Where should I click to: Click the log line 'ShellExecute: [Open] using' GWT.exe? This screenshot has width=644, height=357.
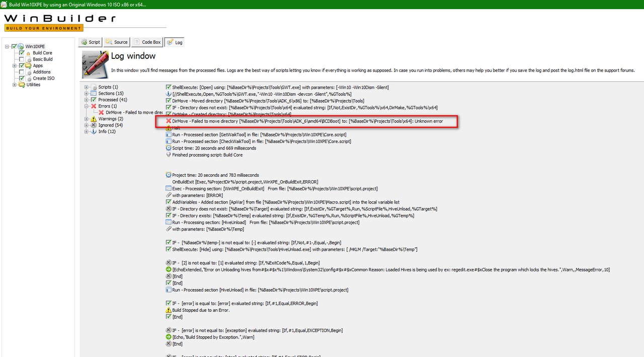280,87
